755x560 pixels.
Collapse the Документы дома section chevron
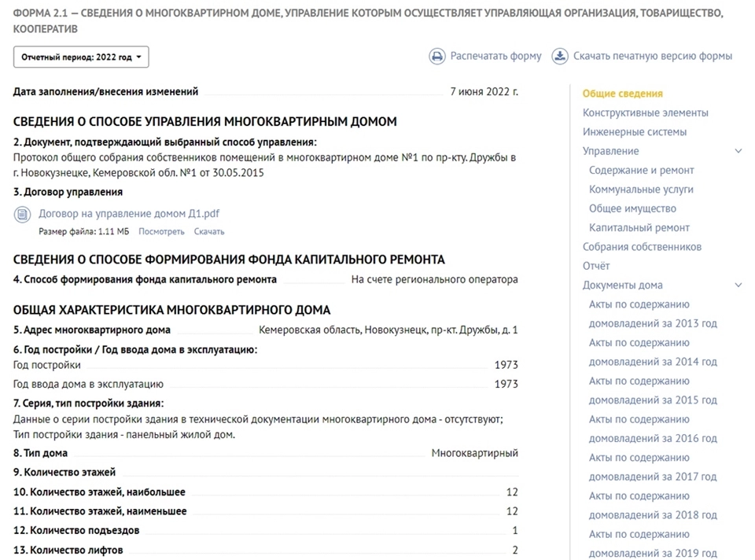(738, 286)
